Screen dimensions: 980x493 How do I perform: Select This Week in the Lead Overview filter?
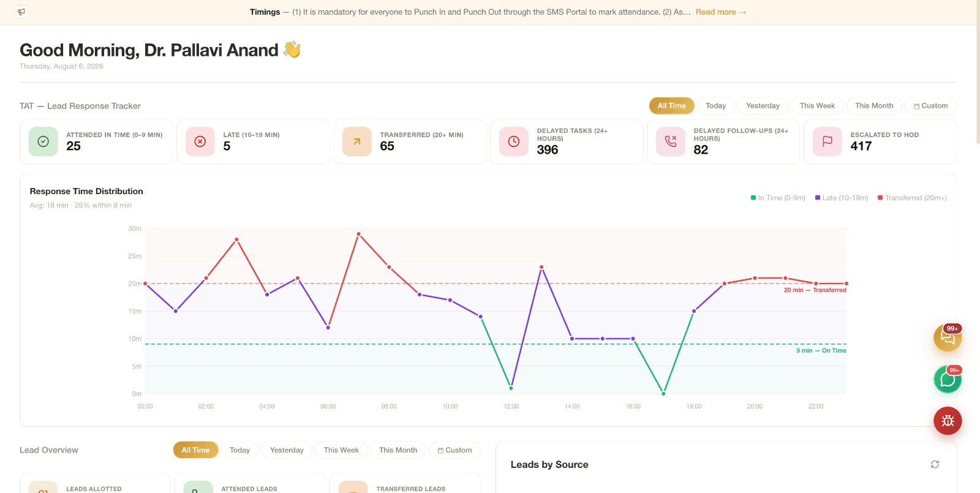341,450
